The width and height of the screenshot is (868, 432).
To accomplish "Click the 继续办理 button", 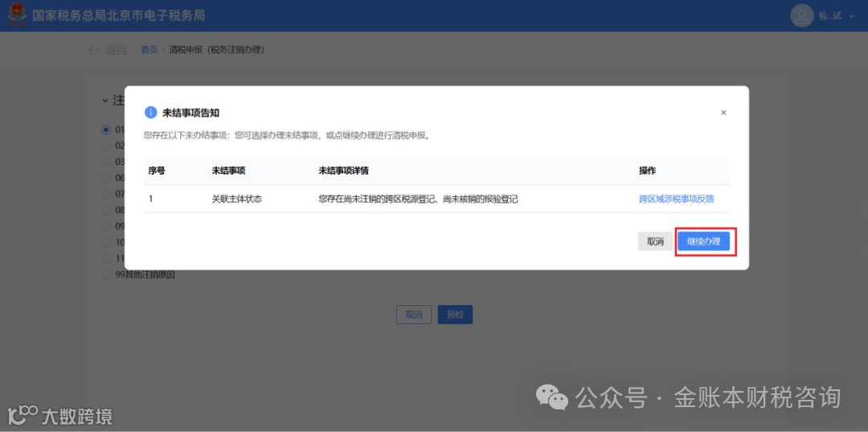I will coord(704,241).
